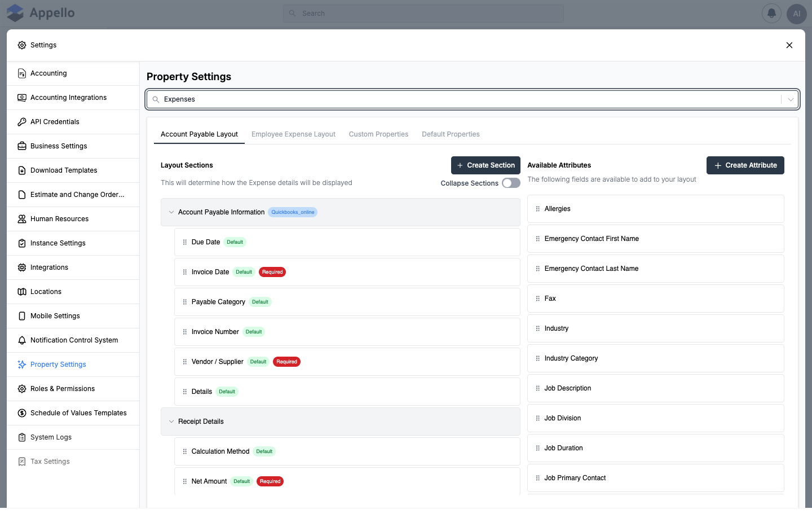Viewport: 812px width, 518px height.
Task: Click the Instance Settings clipboard icon
Action: click(22, 243)
